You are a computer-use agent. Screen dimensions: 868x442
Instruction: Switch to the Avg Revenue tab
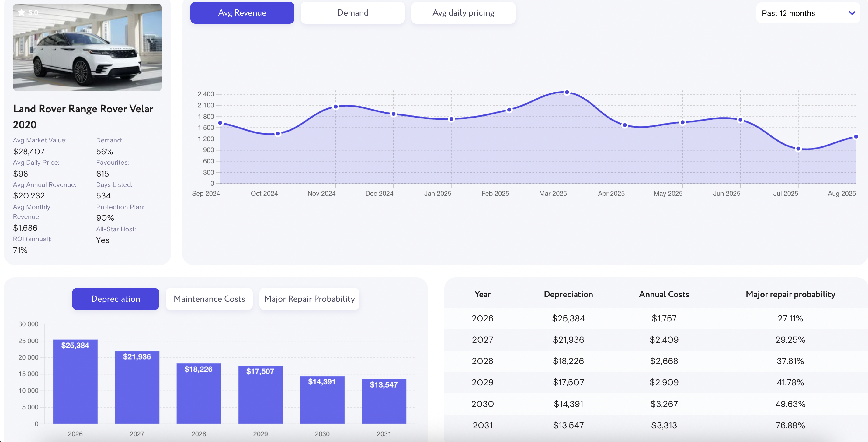[242, 13]
